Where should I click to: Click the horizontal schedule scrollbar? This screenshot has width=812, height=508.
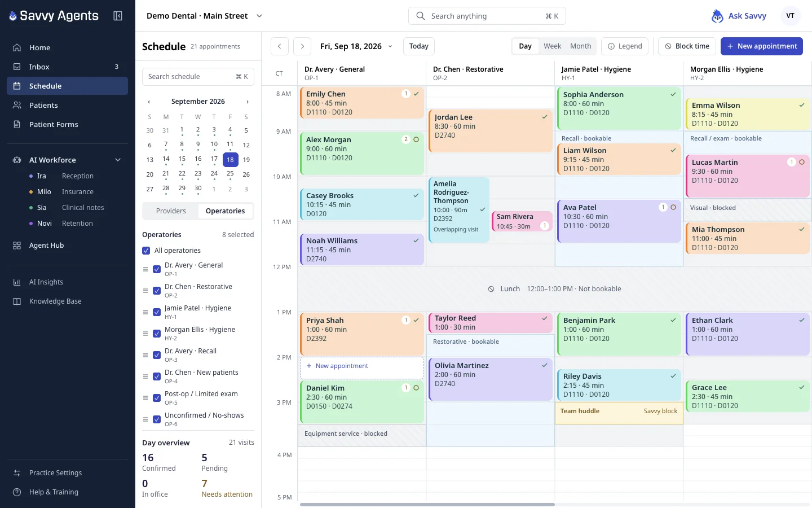coord(427,505)
